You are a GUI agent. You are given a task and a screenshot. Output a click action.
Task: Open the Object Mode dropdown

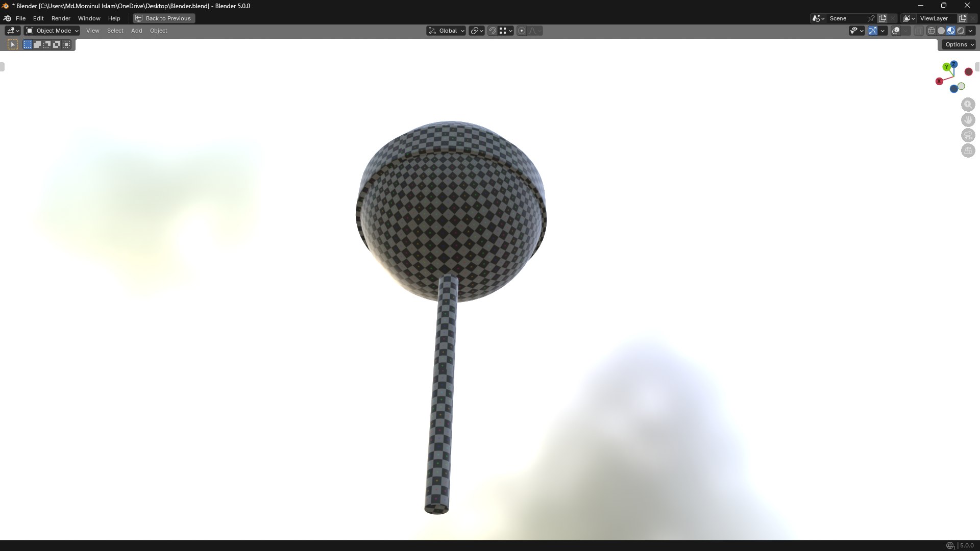(52, 31)
